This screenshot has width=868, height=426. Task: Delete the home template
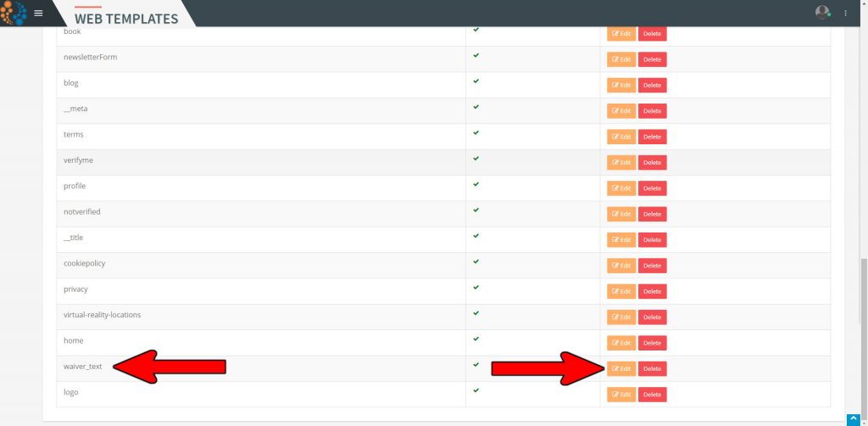click(652, 343)
